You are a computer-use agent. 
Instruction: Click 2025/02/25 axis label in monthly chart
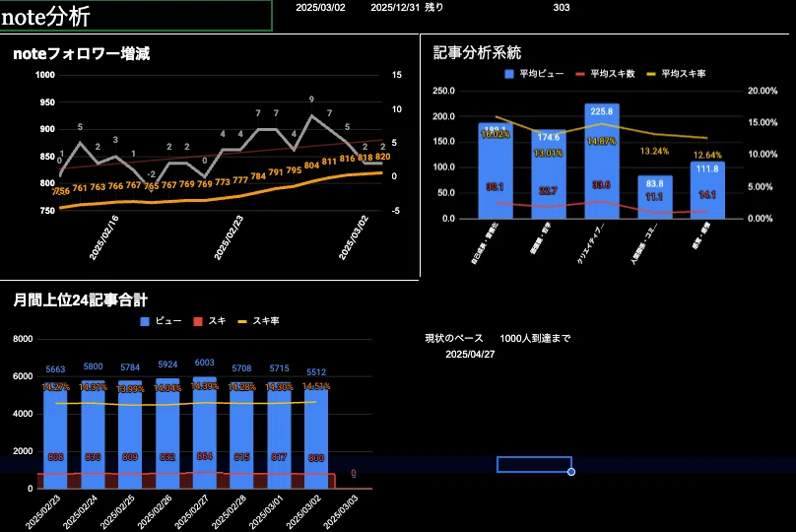coord(117,511)
